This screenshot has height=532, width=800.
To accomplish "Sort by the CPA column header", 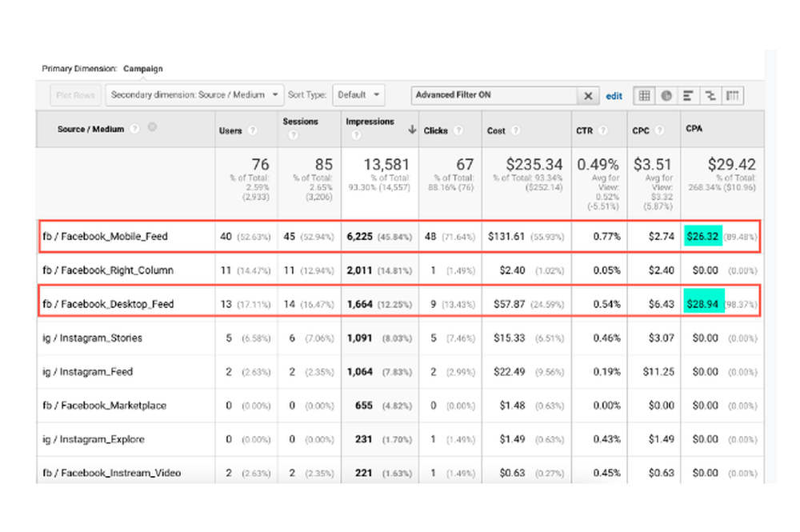I will click(x=694, y=129).
